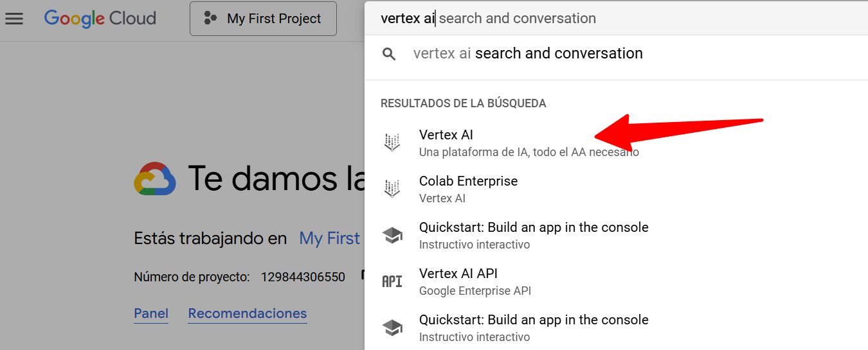Open the first Quickstart console tutorial
The height and width of the screenshot is (350, 868).
(533, 228)
